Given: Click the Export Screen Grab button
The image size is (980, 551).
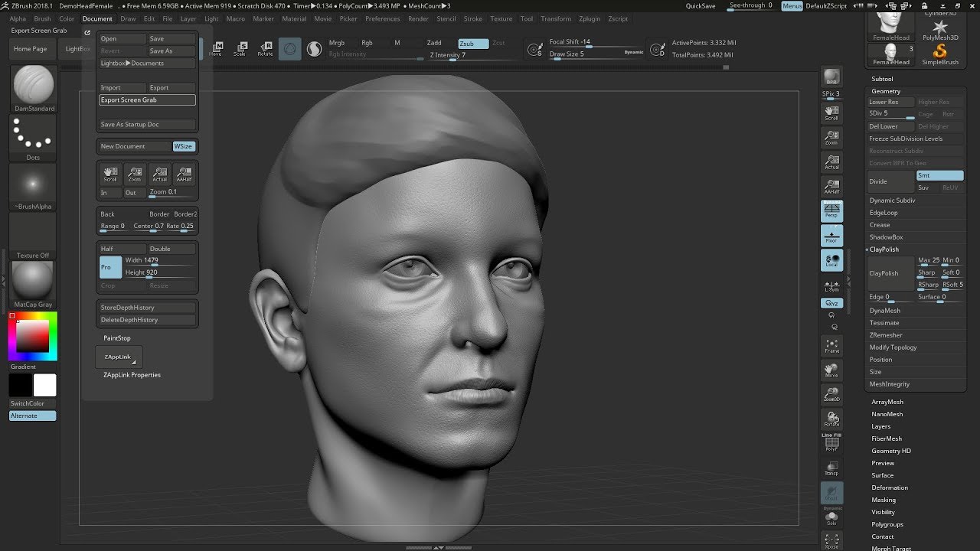Looking at the screenshot, I should click(x=147, y=100).
